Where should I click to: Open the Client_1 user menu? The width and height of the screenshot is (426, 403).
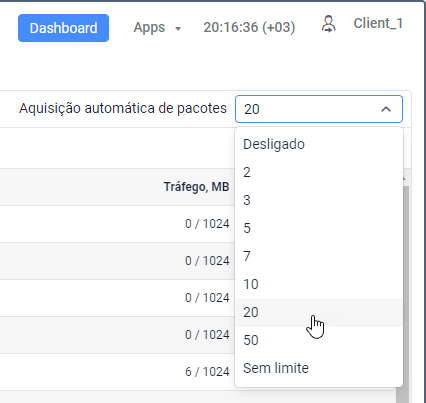point(378,23)
